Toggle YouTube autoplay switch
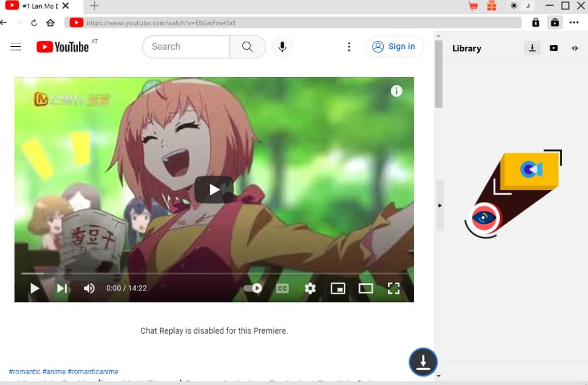The image size is (588, 385). click(253, 288)
